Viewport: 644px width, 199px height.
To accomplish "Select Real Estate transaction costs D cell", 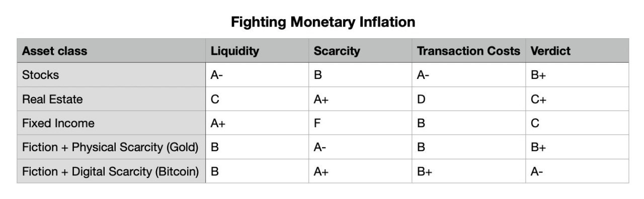I will pyautogui.click(x=469, y=99).
